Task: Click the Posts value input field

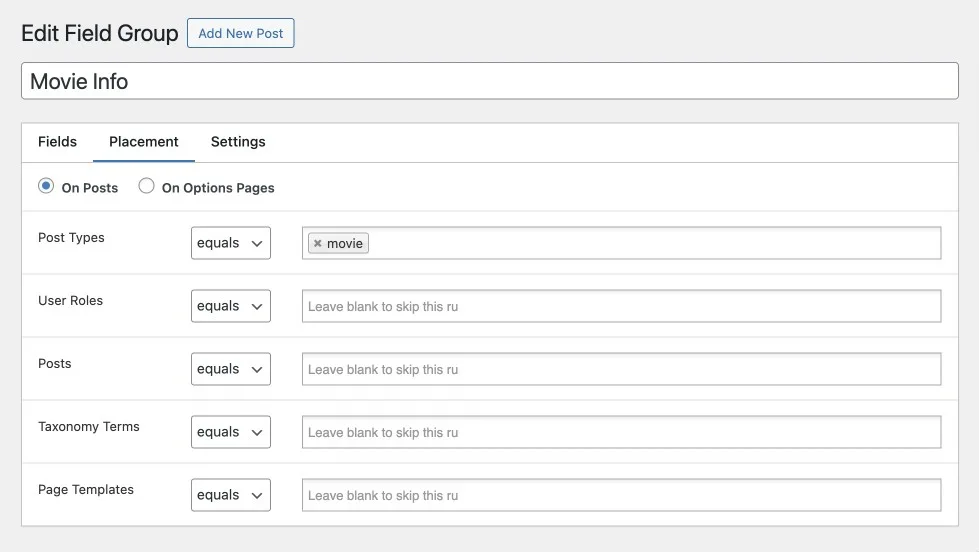Action: (621, 369)
